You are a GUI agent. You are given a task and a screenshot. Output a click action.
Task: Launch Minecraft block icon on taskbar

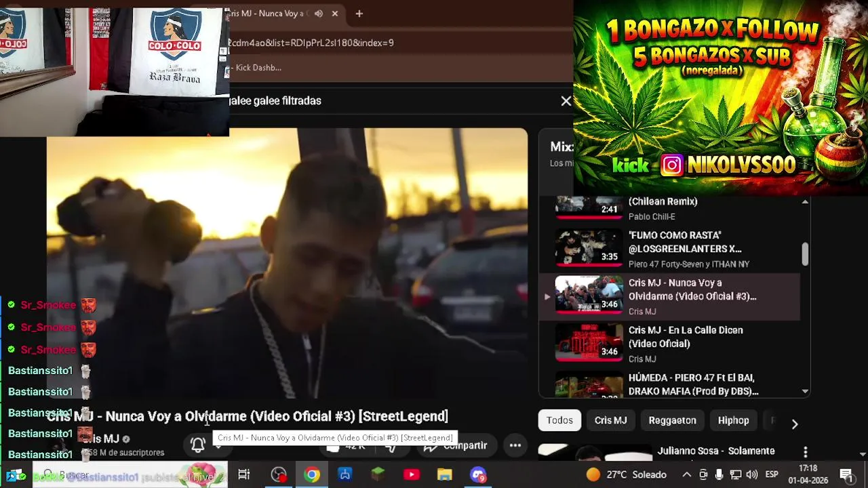(x=378, y=474)
